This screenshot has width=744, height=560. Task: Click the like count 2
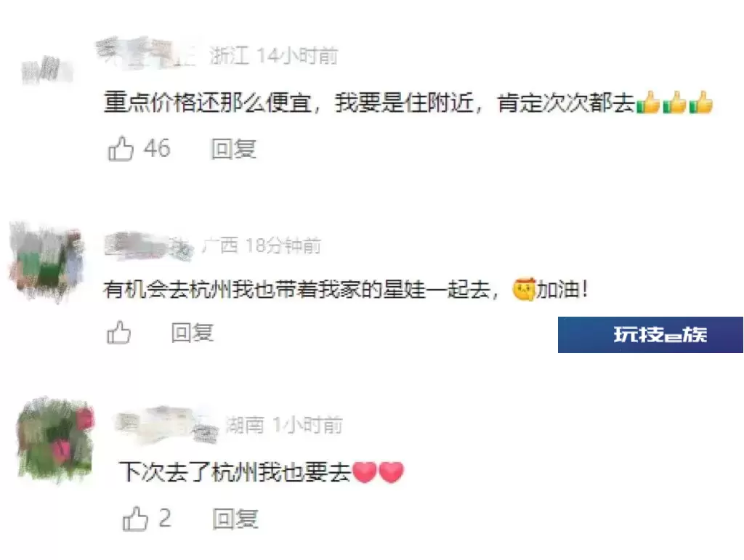pyautogui.click(x=165, y=518)
